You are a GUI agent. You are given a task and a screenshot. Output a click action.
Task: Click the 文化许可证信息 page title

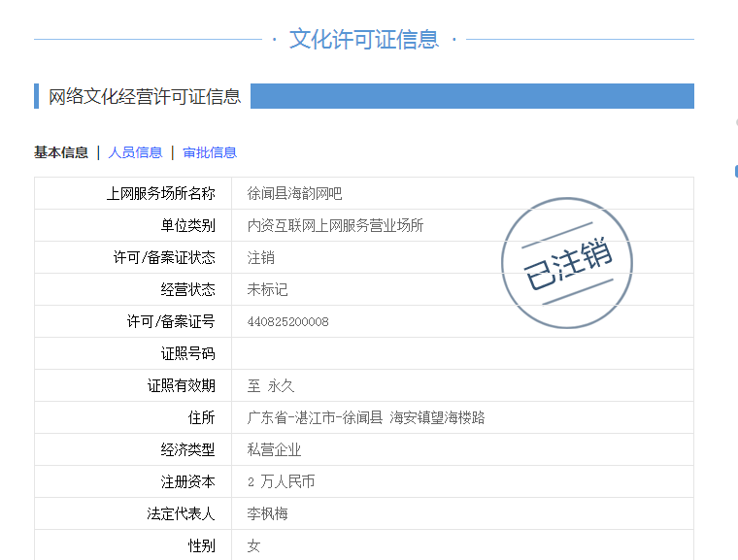tap(364, 40)
